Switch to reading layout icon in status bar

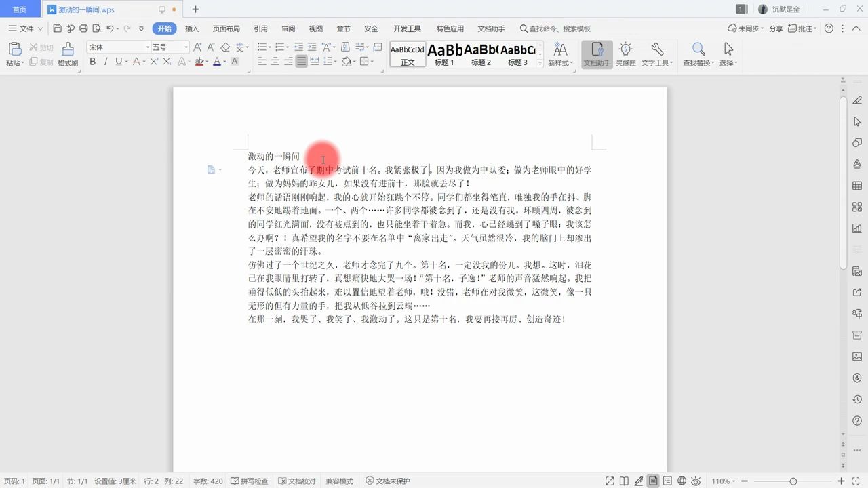[624, 481]
